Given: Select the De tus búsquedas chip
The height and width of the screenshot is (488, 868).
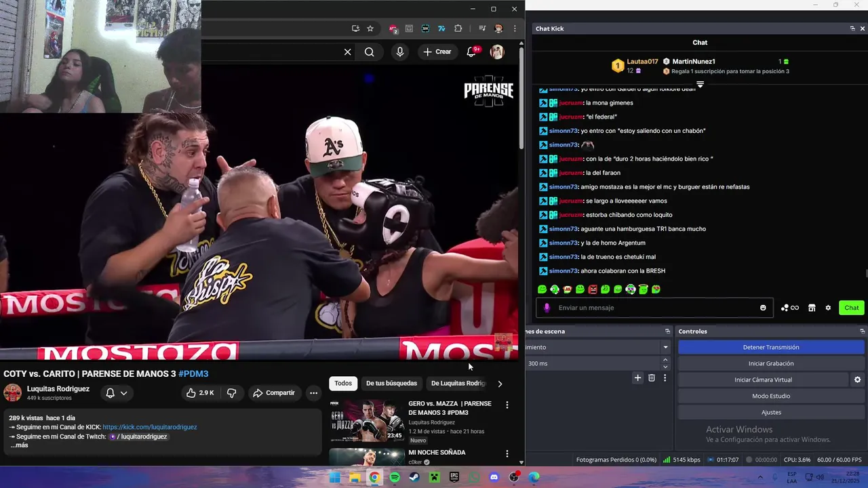Looking at the screenshot, I should point(391,383).
